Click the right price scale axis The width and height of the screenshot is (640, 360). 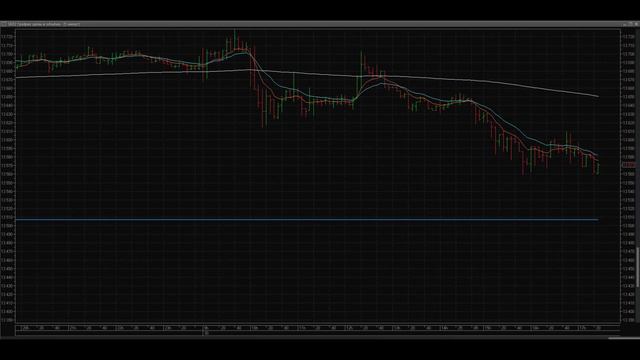click(x=629, y=176)
